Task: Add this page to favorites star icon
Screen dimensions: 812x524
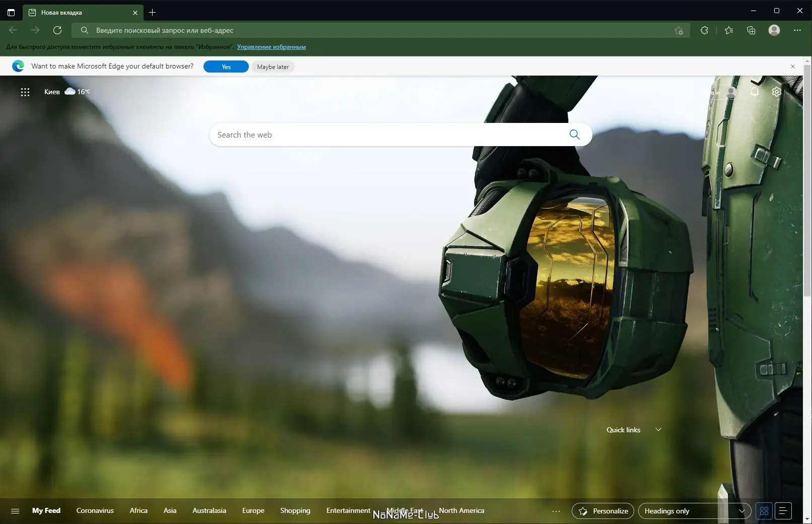Action: pos(679,31)
